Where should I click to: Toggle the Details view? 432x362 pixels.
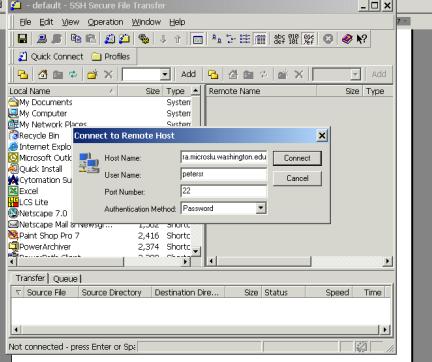tap(260, 39)
